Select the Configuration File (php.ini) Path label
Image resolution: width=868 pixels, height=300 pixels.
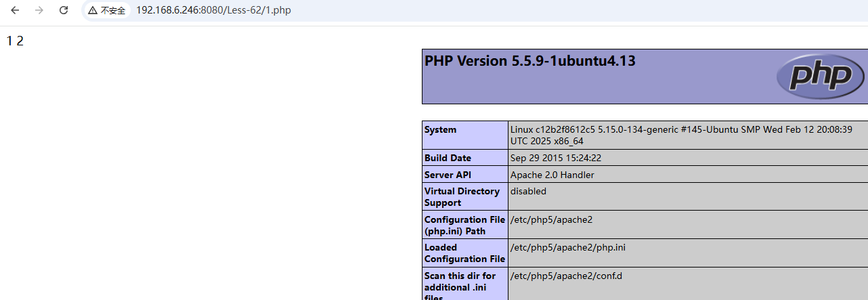[464, 225]
